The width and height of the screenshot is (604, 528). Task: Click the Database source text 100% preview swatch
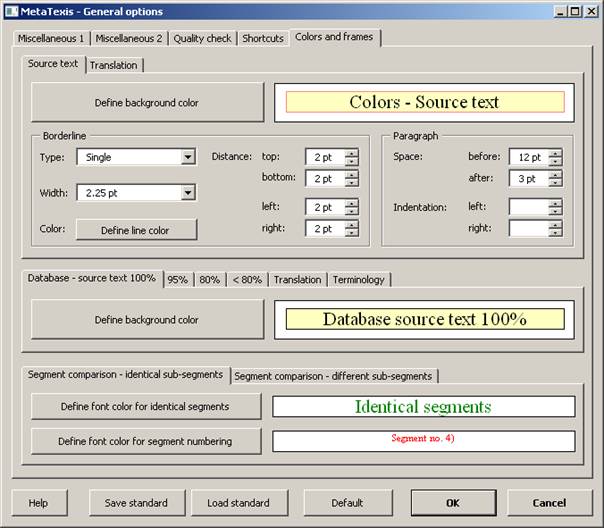[425, 319]
